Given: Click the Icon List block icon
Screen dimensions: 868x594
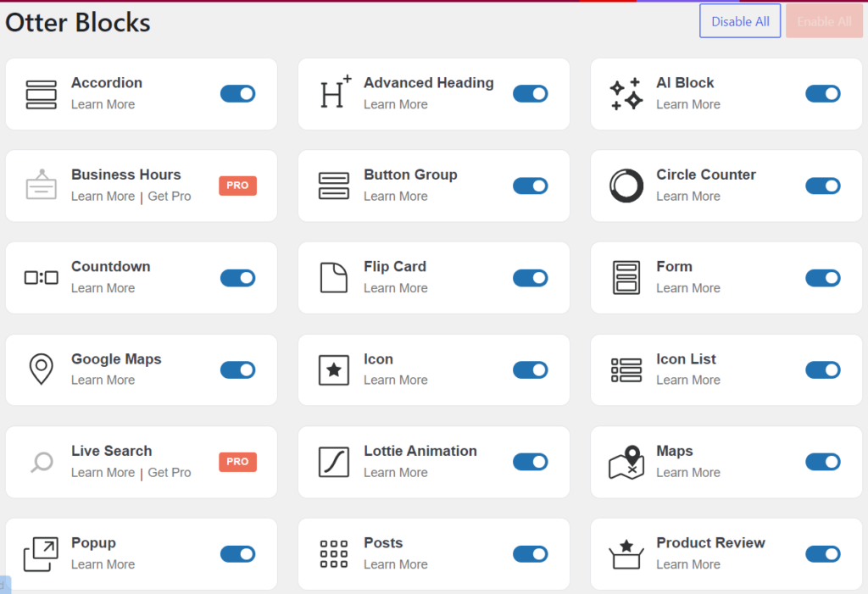Looking at the screenshot, I should pos(626,369).
